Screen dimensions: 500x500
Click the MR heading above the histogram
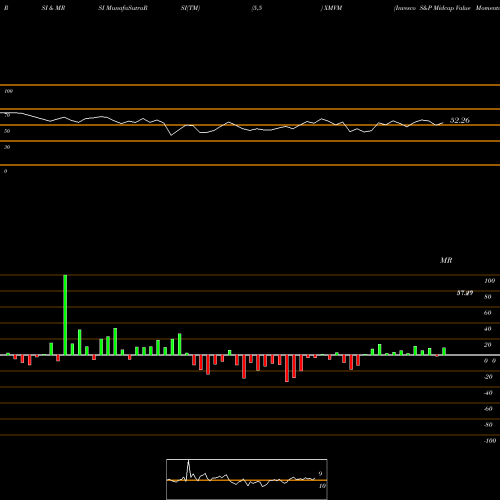(446, 260)
